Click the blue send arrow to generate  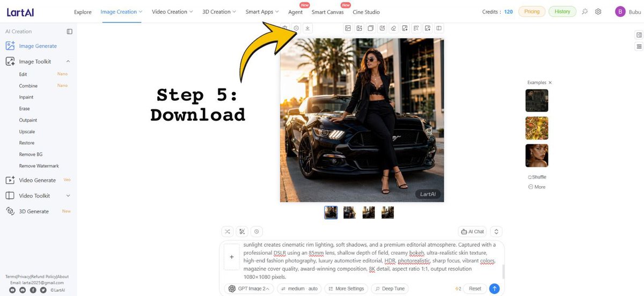[x=494, y=288]
